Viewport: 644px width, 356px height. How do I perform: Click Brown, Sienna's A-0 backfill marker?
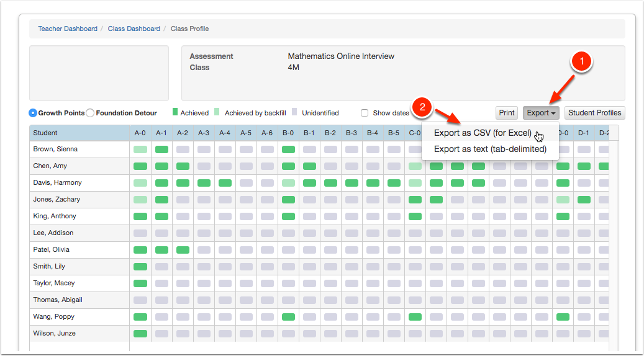(140, 149)
